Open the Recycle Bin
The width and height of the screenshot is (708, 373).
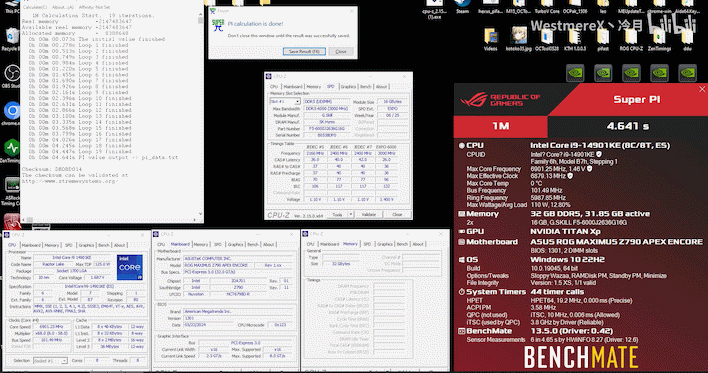tap(11, 39)
